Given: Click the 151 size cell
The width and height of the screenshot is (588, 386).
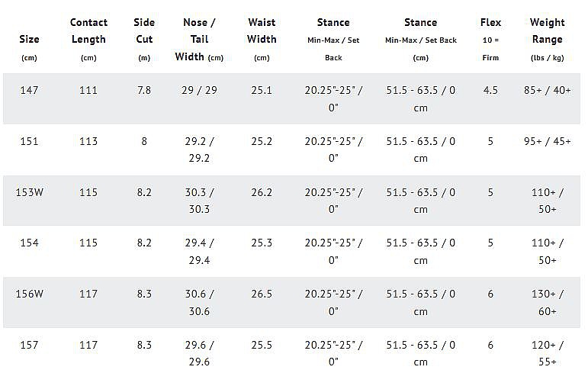Looking at the screenshot, I should coord(29,141).
